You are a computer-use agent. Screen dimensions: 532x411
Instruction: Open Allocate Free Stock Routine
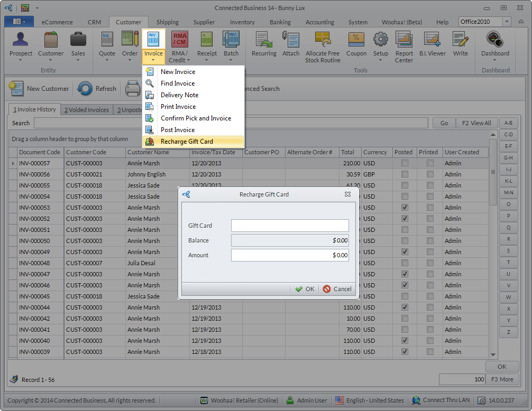[x=323, y=46]
